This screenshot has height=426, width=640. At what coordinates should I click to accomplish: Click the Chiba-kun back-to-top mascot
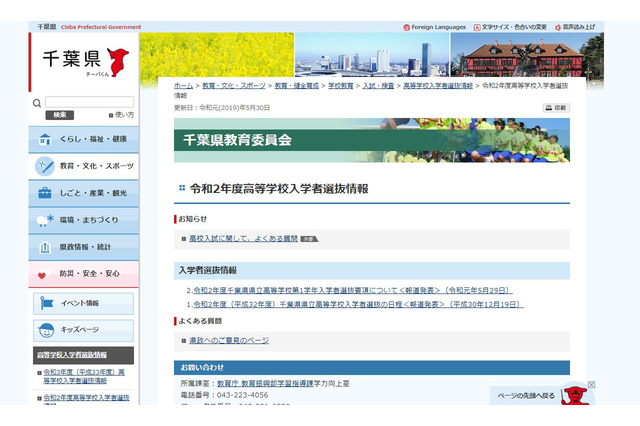(x=575, y=395)
